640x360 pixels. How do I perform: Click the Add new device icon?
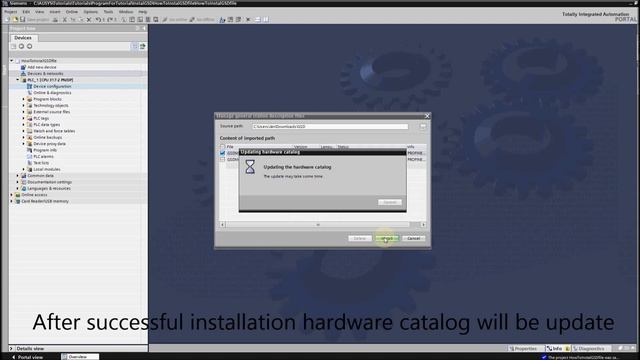click(x=23, y=67)
